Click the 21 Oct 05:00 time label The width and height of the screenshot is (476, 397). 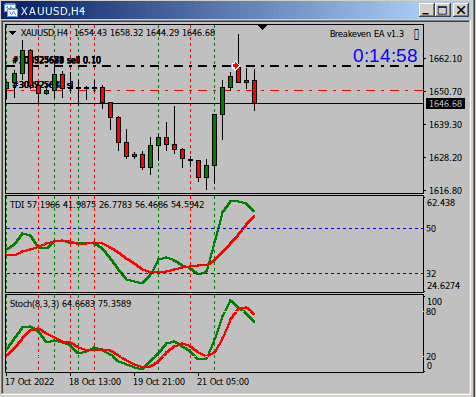(x=223, y=381)
